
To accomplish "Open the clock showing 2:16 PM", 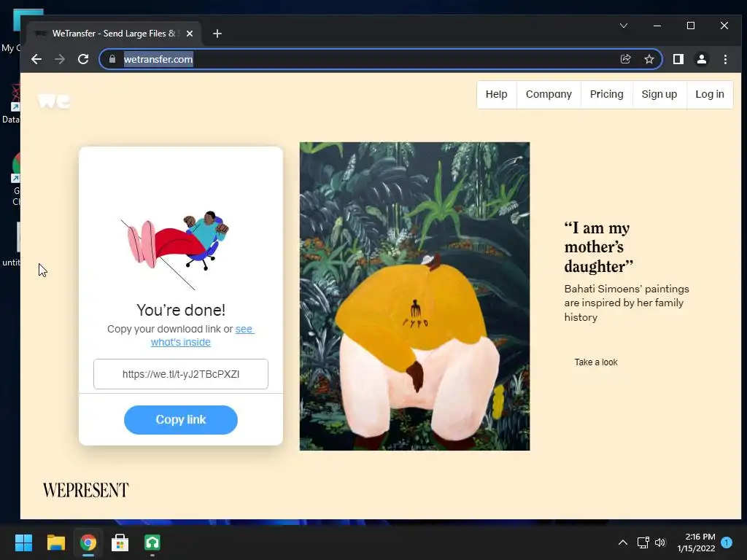I will [696, 542].
